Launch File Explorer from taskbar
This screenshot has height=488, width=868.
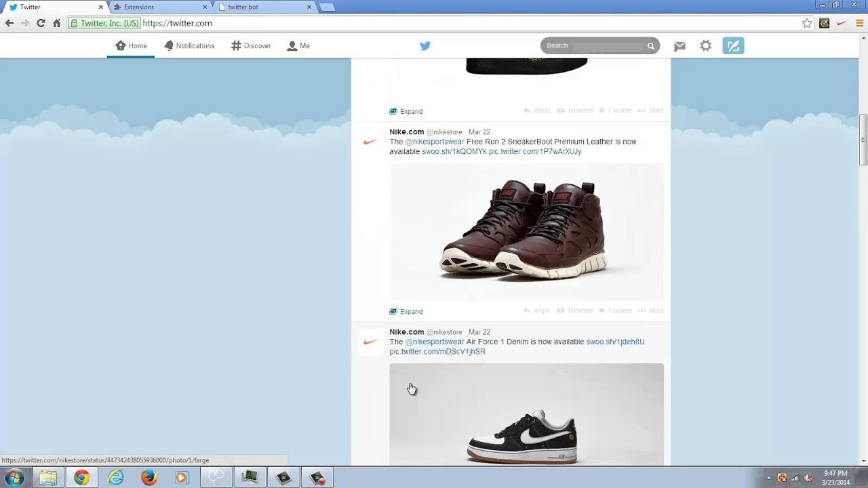(48, 478)
